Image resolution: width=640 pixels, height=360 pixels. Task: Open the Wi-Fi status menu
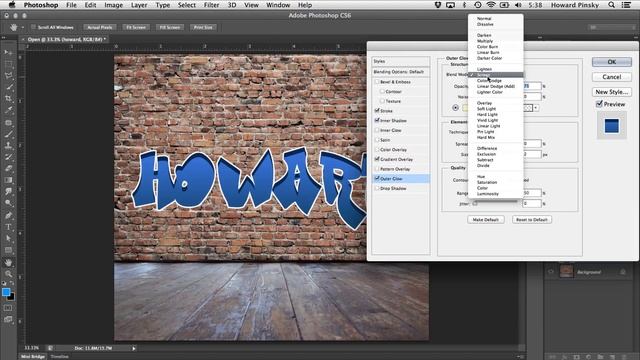click(491, 5)
